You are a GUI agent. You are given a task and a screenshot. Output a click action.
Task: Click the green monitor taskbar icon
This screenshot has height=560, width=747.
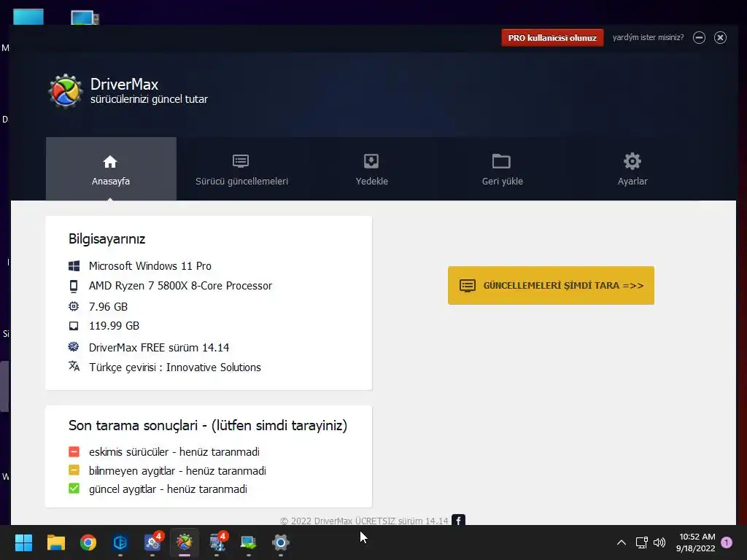point(248,542)
